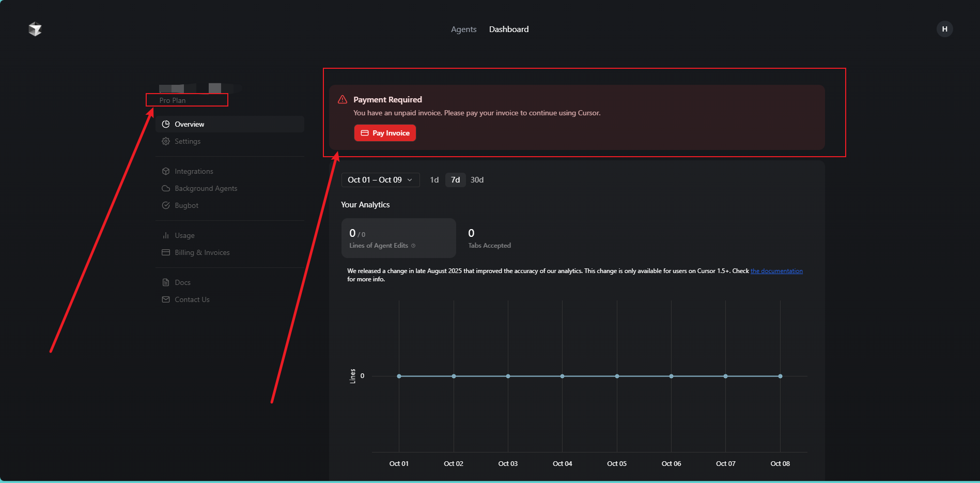Open the Usage label in the sidebar
The height and width of the screenshot is (483, 980).
click(x=184, y=235)
